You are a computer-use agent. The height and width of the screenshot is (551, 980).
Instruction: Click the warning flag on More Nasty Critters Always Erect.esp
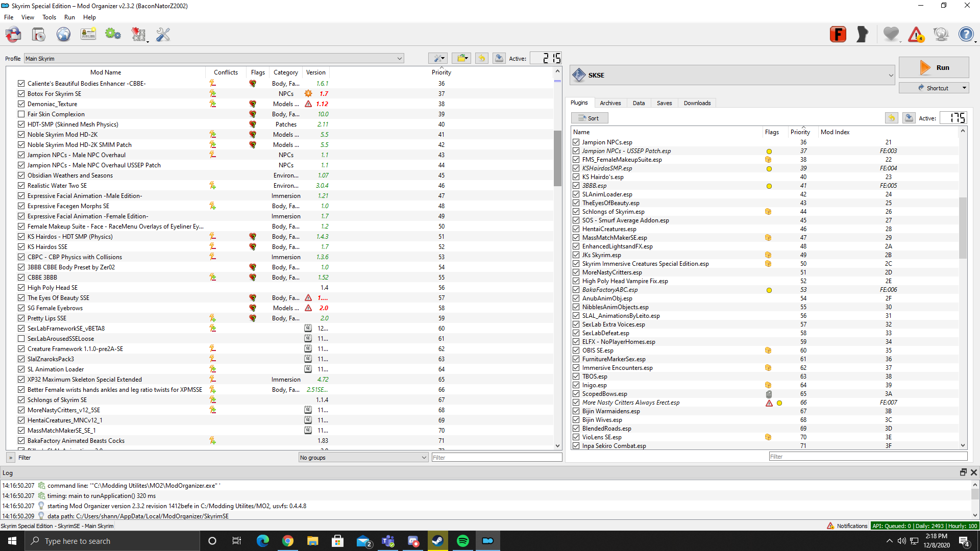[x=769, y=403]
